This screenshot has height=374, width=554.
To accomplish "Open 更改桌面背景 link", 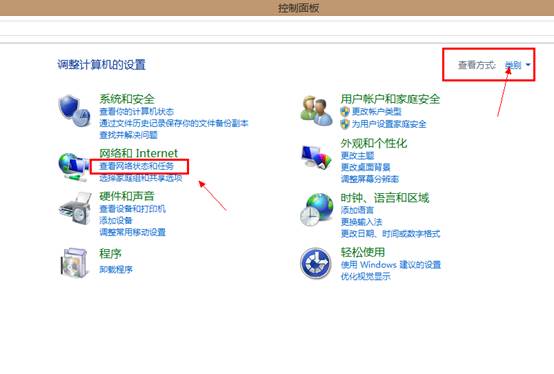I will pos(365,167).
